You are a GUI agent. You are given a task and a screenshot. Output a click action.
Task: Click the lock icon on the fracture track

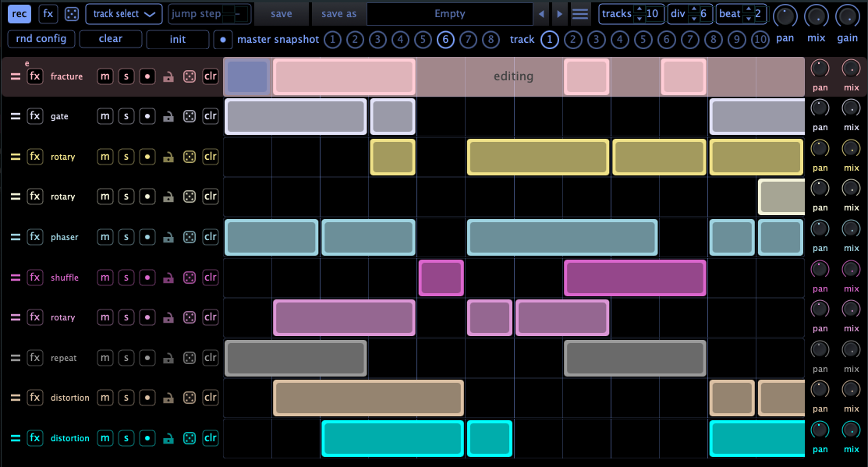pyautogui.click(x=168, y=76)
